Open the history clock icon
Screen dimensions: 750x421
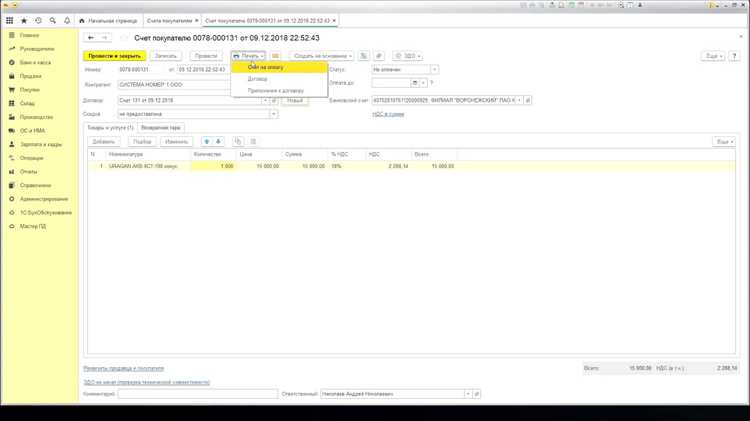pos(38,21)
